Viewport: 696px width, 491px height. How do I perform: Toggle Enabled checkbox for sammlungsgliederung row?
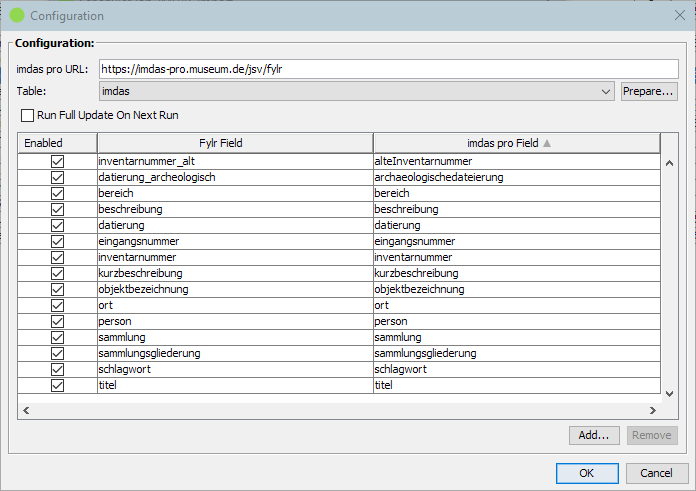pos(57,353)
